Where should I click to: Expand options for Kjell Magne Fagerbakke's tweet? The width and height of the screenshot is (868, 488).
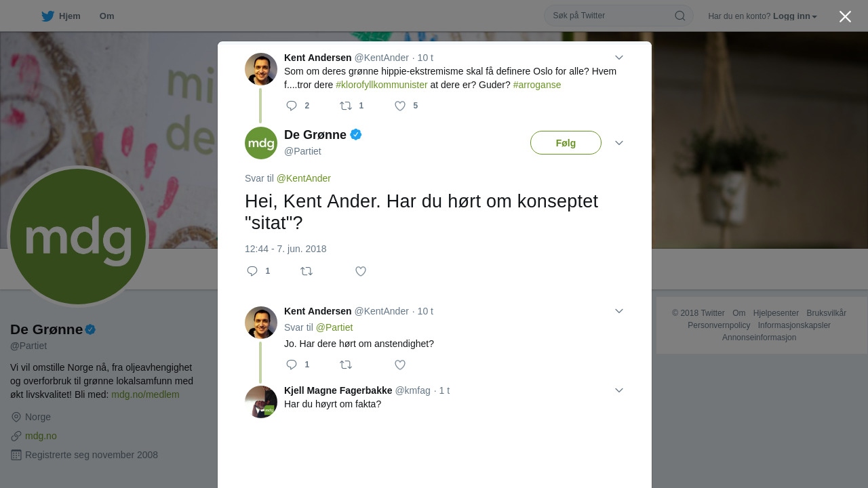[x=619, y=390]
